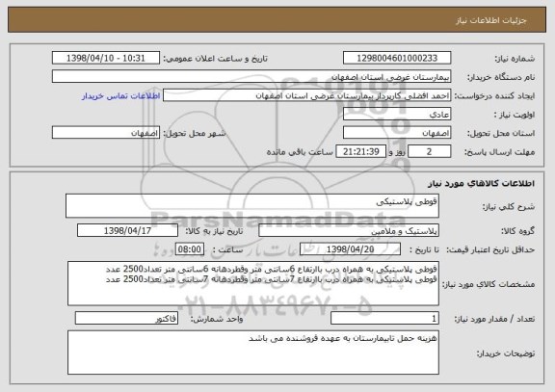This screenshot has width=555, height=392.
Task: Click the text ساعت باقی مانده
Action: (x=300, y=152)
